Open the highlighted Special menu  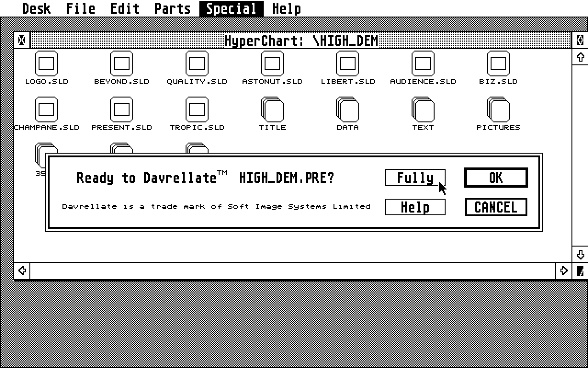tap(232, 8)
